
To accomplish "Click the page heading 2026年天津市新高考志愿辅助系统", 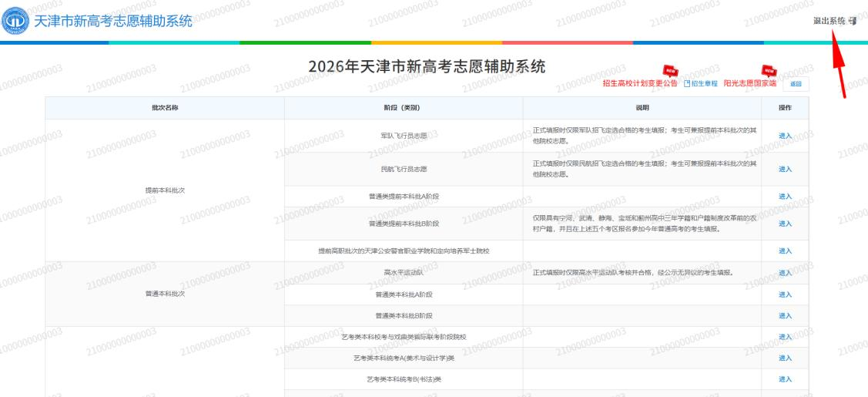I will (x=427, y=67).
